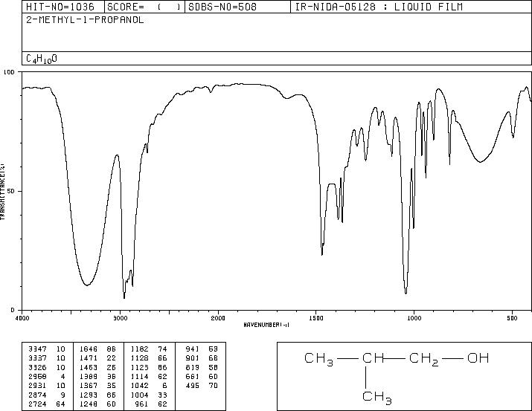Click the SCORE= header cell
This screenshot has width=532, height=411.
(x=144, y=7)
